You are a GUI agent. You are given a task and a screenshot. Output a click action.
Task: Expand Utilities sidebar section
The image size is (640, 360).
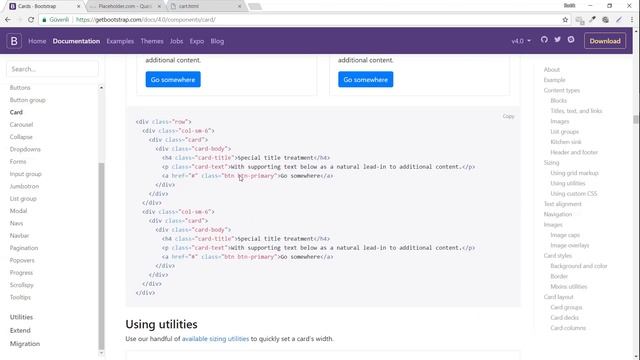point(21,317)
